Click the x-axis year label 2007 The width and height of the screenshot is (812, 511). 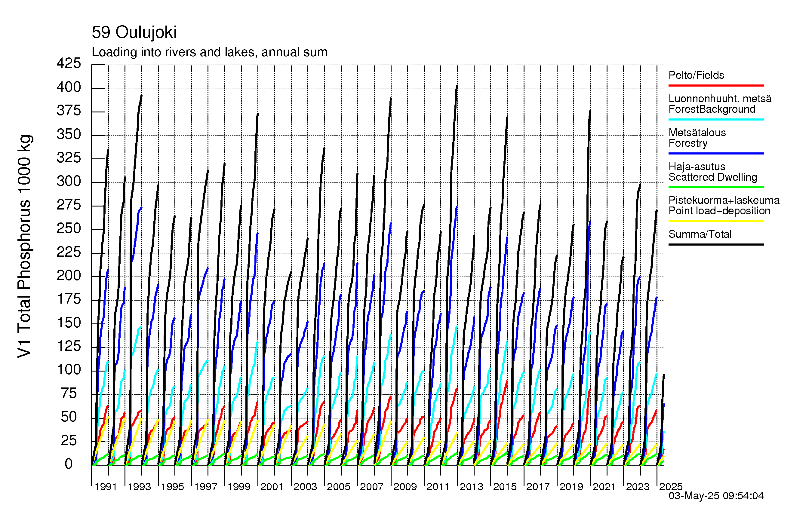click(x=372, y=487)
